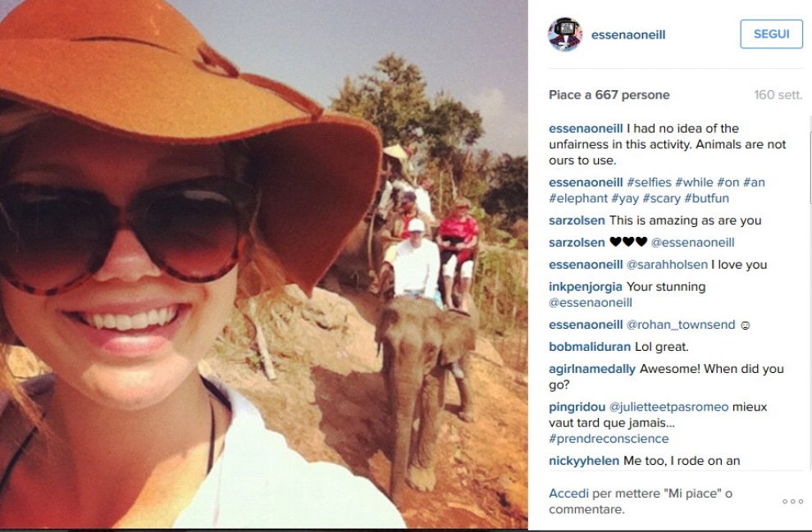Click the elephant selfie photo

pos(263,264)
